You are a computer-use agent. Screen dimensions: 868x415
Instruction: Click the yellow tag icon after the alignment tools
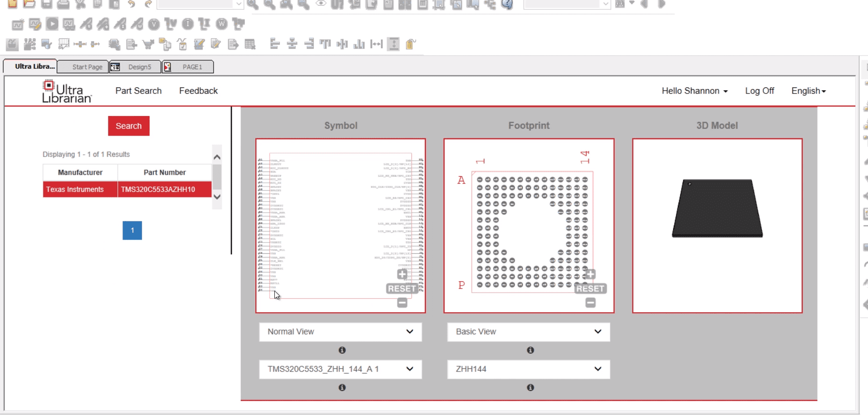[410, 44]
